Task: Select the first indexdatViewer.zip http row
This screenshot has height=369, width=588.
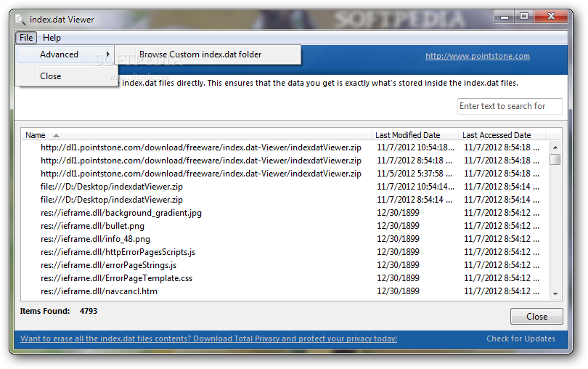Action: [x=285, y=147]
